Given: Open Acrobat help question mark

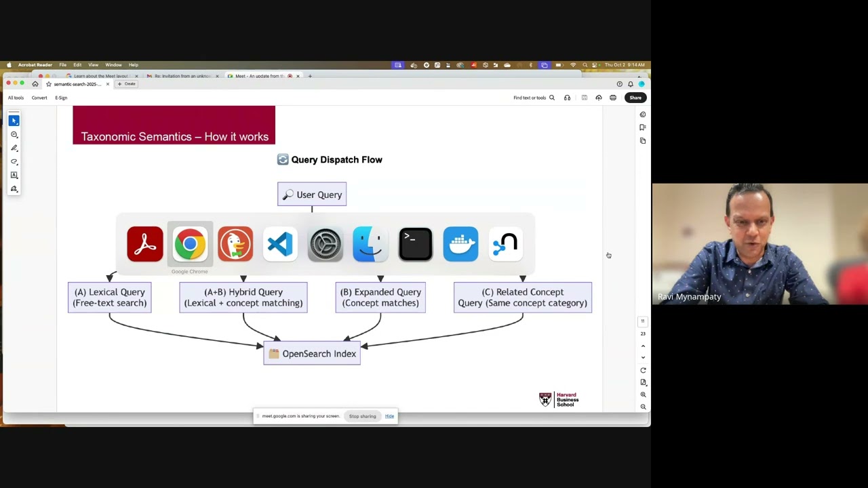Looking at the screenshot, I should (x=619, y=84).
